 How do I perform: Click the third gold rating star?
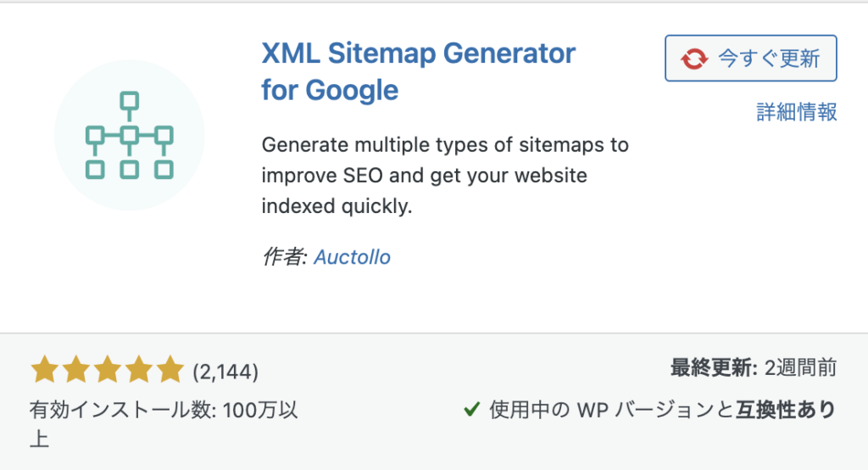pos(108,370)
